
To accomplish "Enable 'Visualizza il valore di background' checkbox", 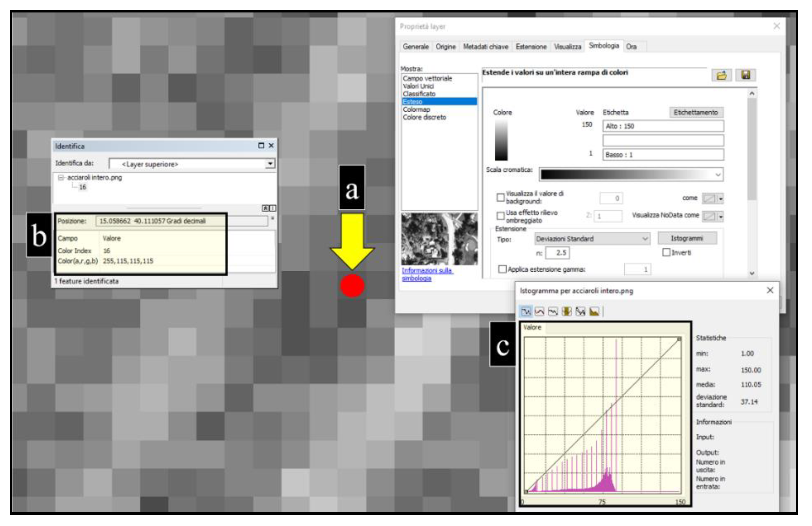I will point(500,198).
